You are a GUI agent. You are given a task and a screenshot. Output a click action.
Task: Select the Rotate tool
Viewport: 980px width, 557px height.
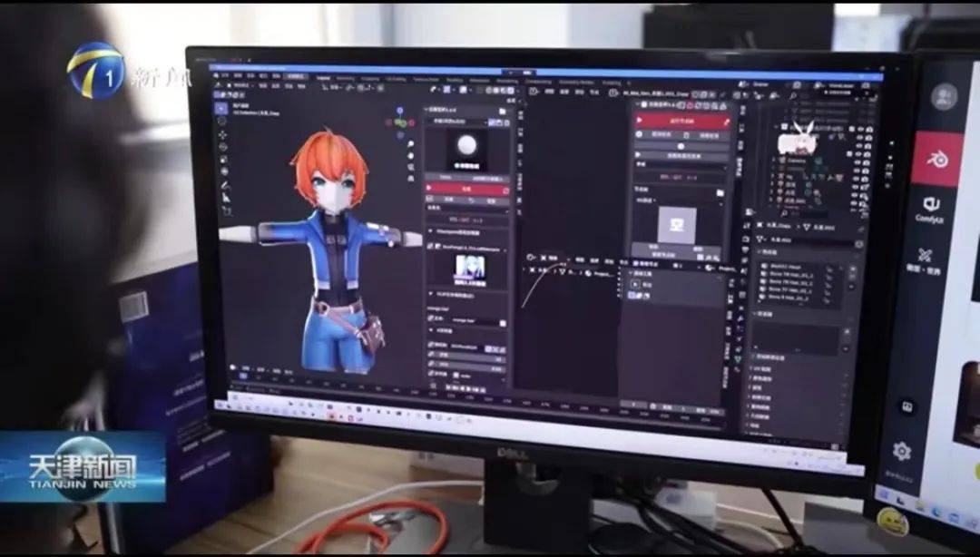(223, 147)
